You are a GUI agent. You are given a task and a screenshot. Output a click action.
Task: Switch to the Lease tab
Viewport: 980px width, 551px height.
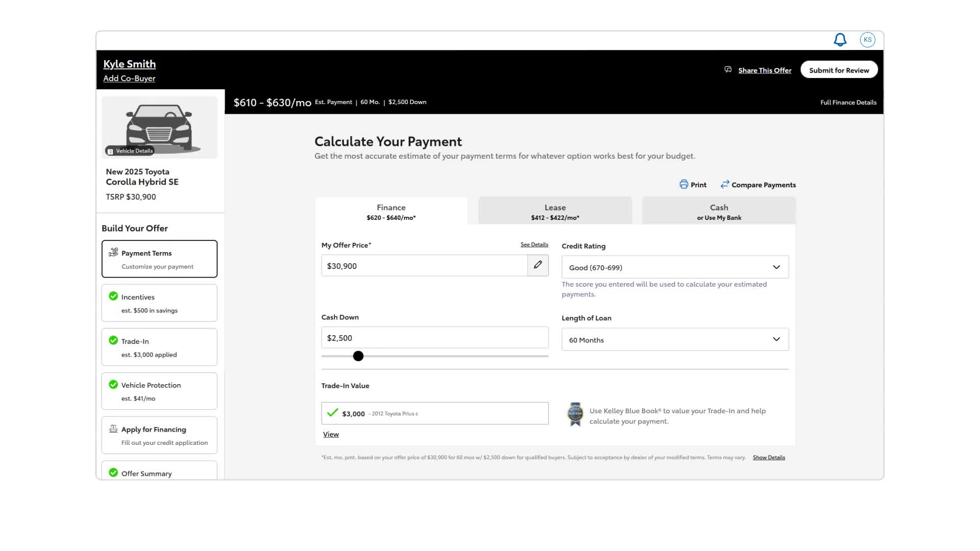pos(555,212)
